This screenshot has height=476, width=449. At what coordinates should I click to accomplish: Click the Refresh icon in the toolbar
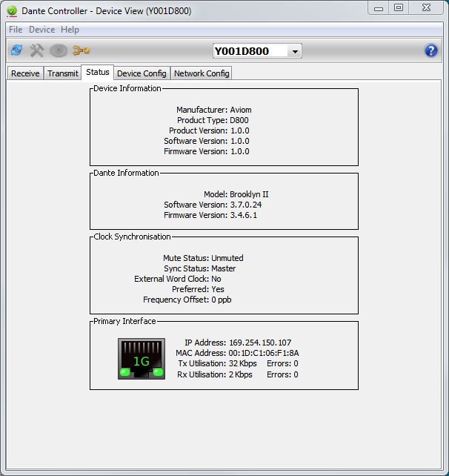pyautogui.click(x=16, y=51)
